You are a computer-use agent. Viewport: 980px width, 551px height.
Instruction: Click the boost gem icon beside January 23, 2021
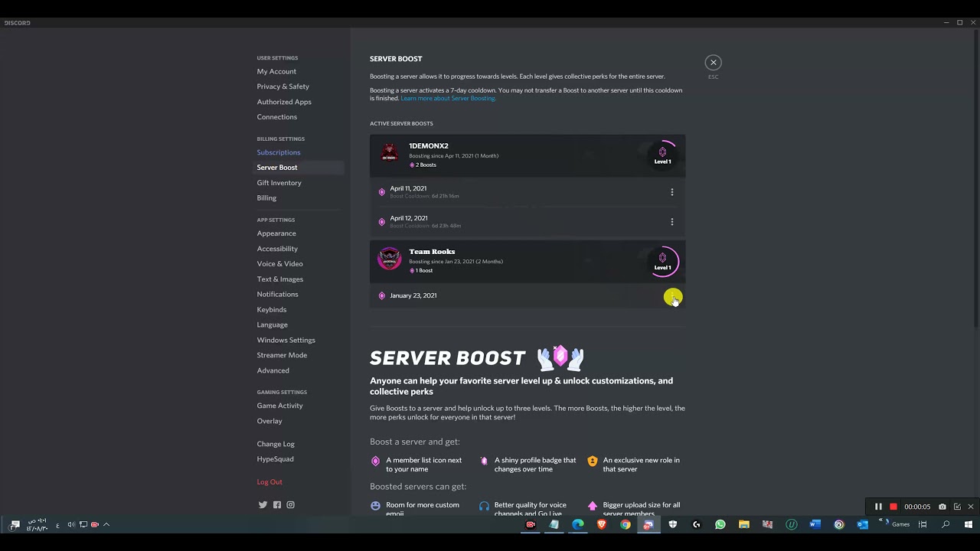coord(381,295)
